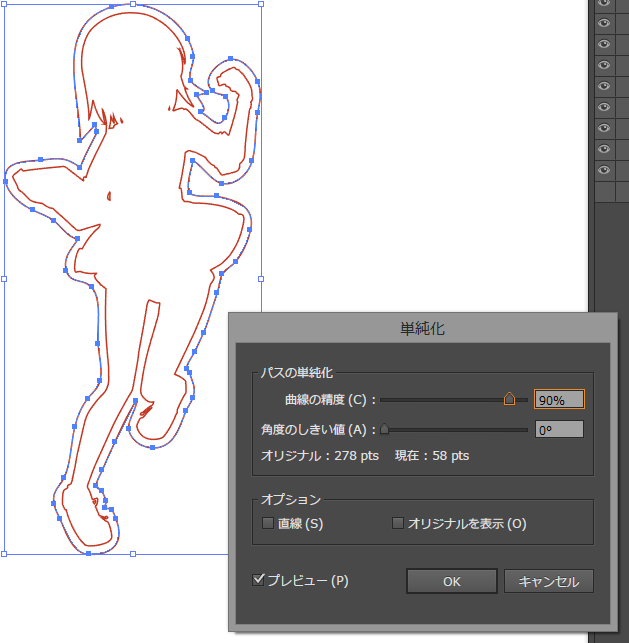This screenshot has height=643, width=629.
Task: Hide the layer with second-lowest eye icon
Action: coord(604,149)
